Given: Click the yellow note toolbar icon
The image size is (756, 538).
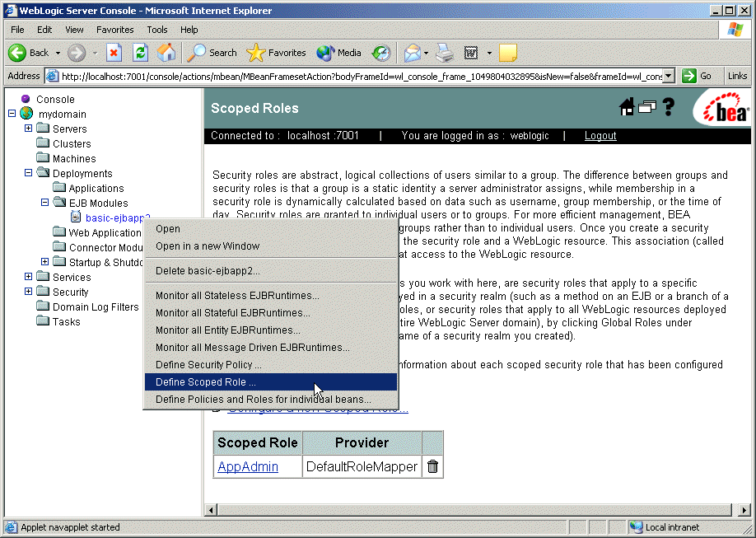Looking at the screenshot, I should pyautogui.click(x=507, y=53).
